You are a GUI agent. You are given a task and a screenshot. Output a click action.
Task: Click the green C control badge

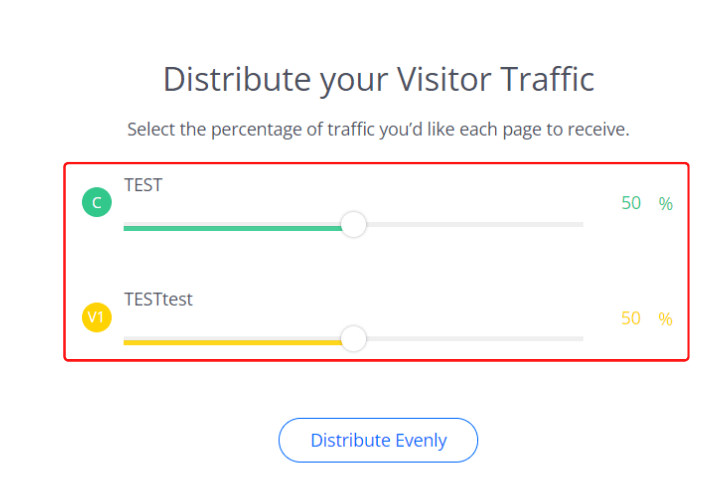tap(96, 204)
